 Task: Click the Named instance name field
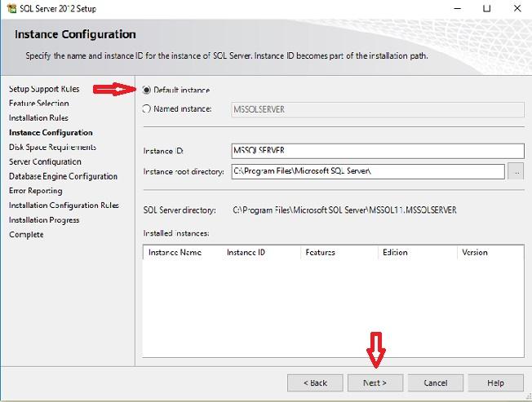376,109
